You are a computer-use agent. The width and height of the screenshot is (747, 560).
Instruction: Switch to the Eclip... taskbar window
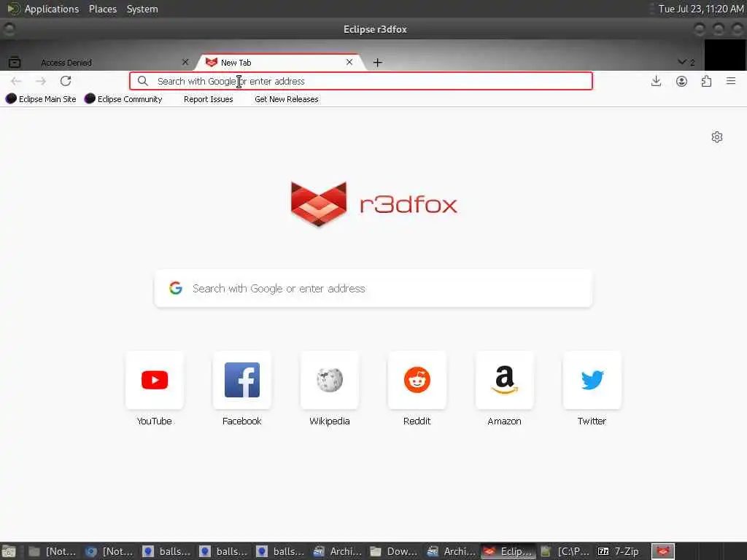(508, 551)
